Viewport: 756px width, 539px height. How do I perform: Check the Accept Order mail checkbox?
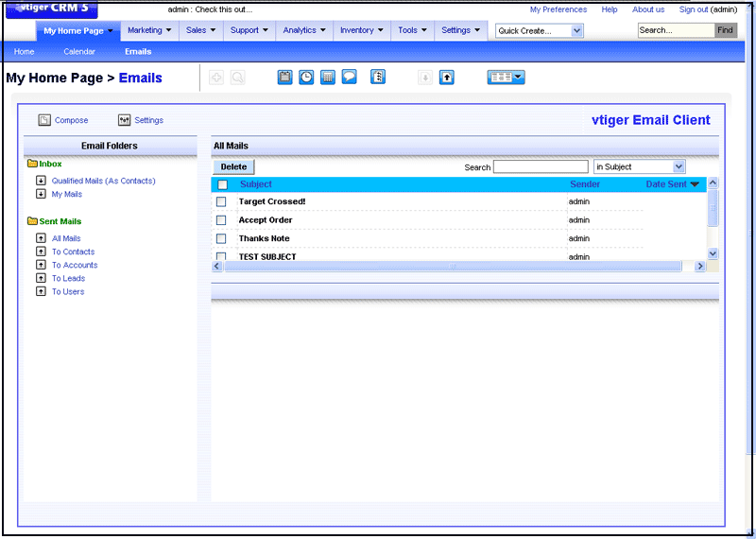[221, 220]
